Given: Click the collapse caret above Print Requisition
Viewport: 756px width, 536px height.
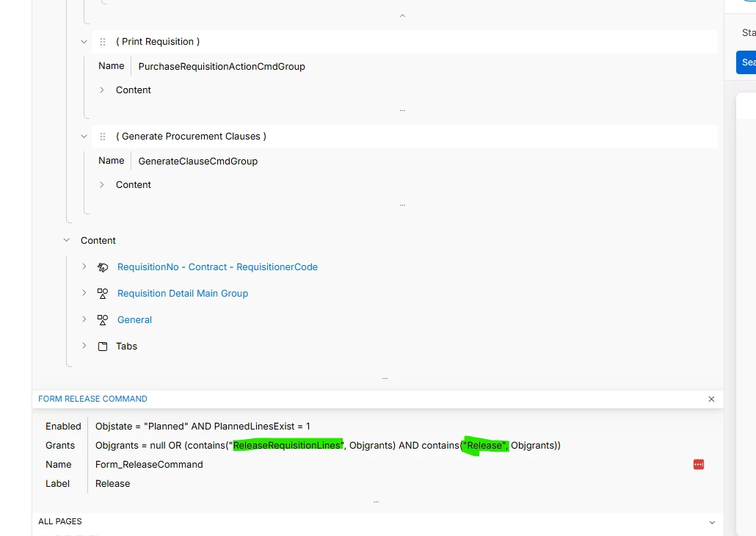Looking at the screenshot, I should (403, 16).
